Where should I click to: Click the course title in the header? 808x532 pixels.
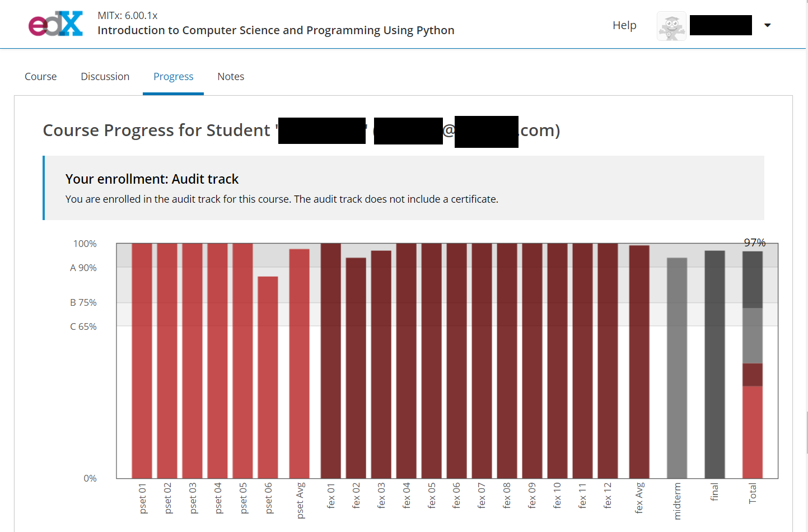pos(275,30)
